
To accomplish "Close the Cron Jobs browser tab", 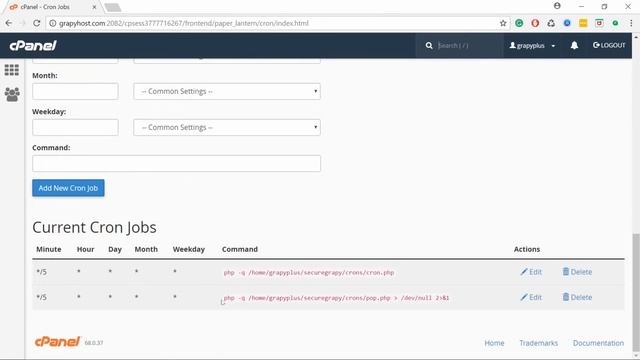I will click(94, 7).
